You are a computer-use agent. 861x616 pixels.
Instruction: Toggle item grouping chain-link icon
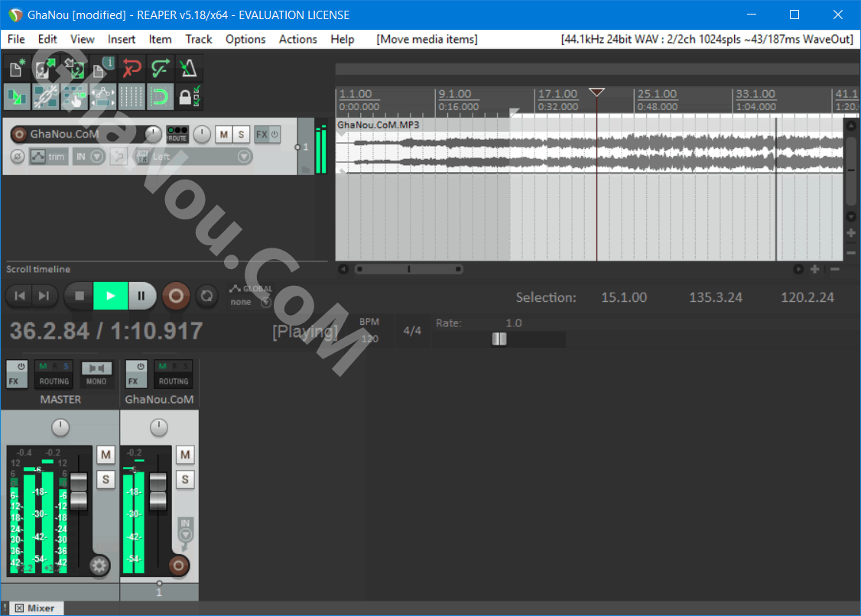coord(45,97)
